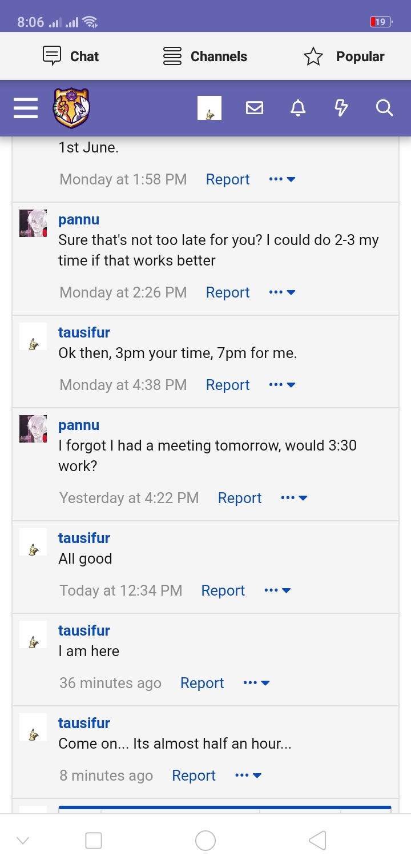411x868 pixels.
Task: Report the "Come on..." post
Action: [194, 775]
